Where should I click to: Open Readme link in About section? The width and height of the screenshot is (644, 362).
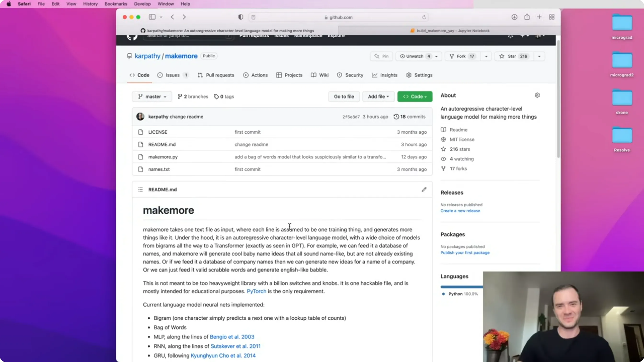(454, 130)
